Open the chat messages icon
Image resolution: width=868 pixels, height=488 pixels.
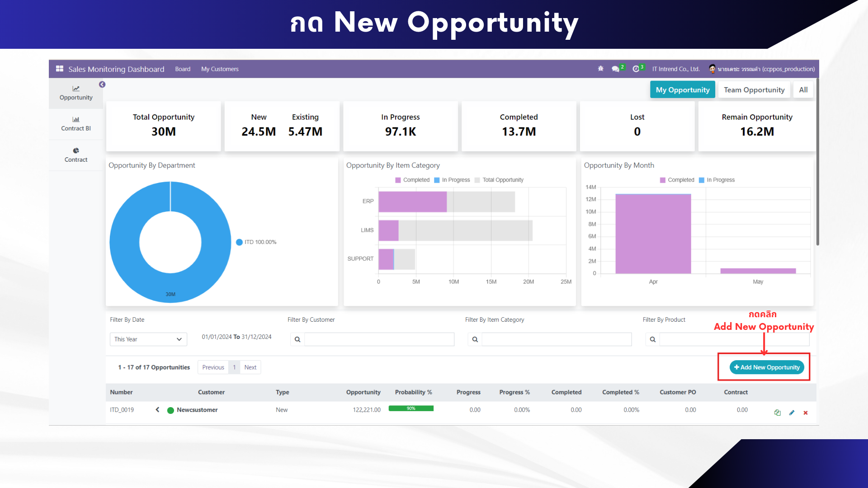click(615, 69)
